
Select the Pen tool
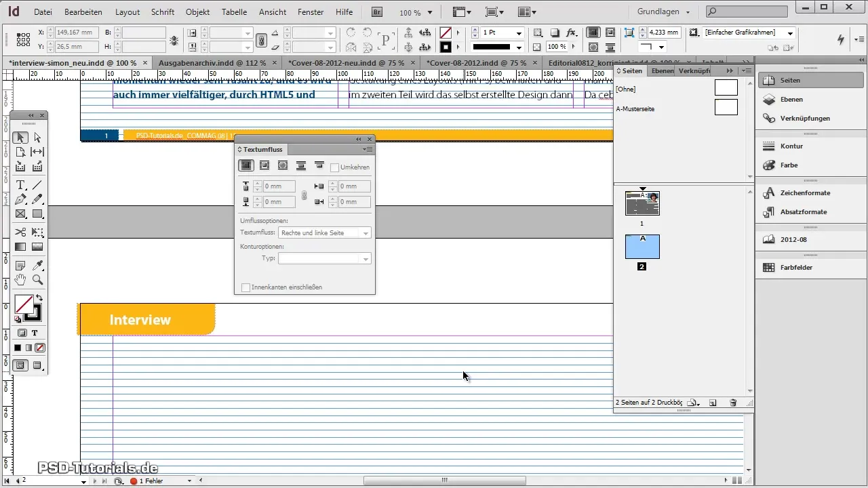tap(20, 199)
